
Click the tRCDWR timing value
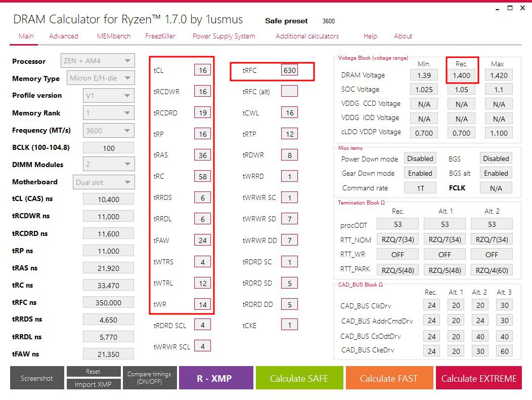point(203,92)
